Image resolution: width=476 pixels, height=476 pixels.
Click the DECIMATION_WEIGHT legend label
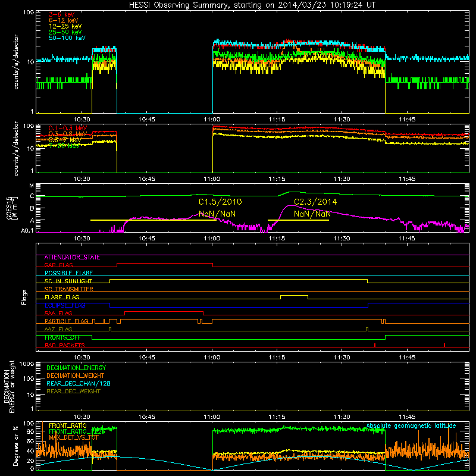click(x=76, y=376)
